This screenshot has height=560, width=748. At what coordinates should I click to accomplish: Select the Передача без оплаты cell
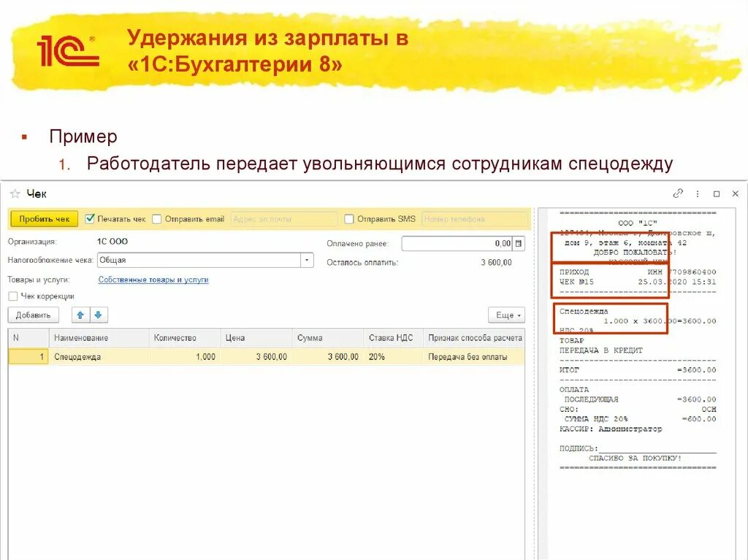coord(473,357)
